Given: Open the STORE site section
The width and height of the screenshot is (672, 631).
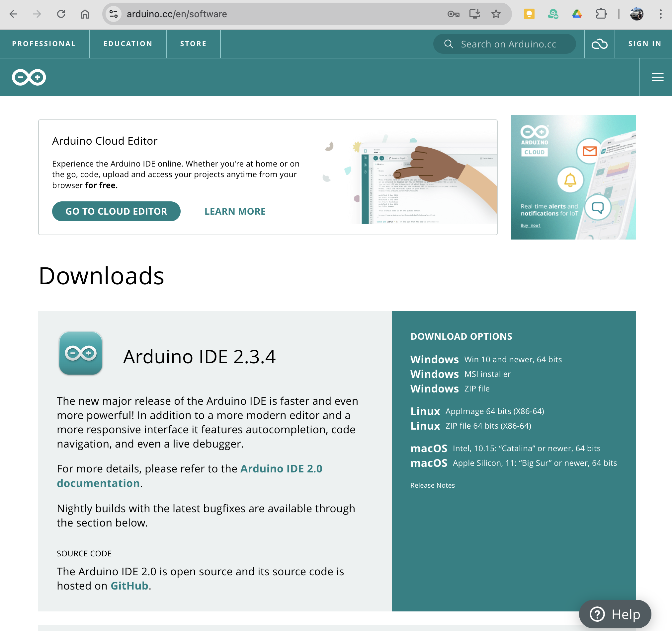Looking at the screenshot, I should [x=193, y=44].
